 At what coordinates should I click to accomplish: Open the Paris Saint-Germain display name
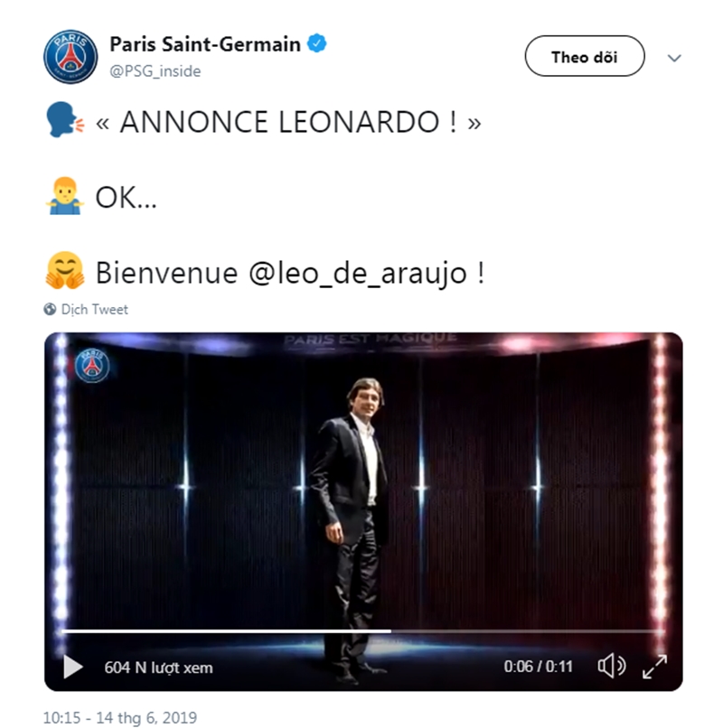205,43
